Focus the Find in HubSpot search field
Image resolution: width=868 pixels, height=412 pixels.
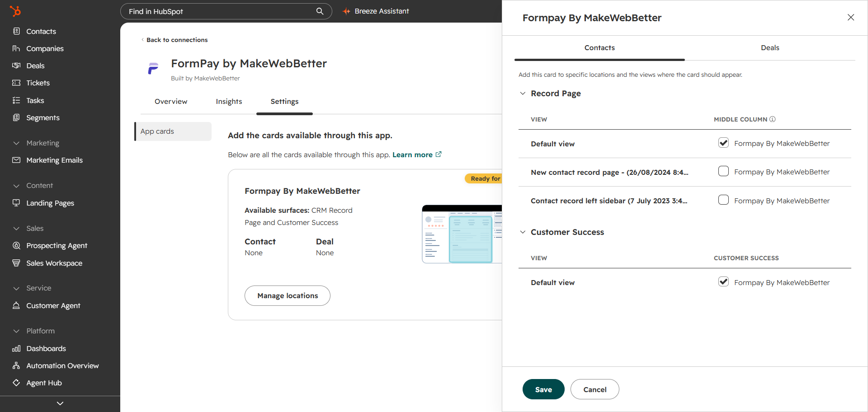(x=226, y=11)
